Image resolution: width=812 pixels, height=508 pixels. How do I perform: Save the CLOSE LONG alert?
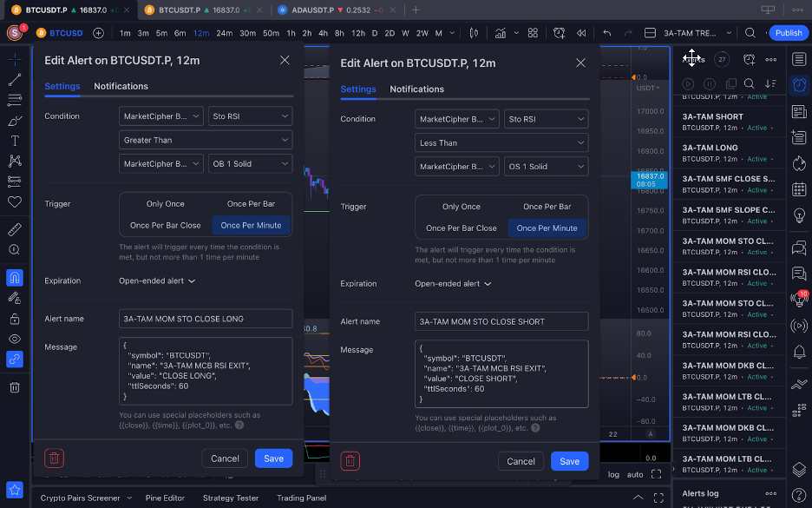point(273,459)
